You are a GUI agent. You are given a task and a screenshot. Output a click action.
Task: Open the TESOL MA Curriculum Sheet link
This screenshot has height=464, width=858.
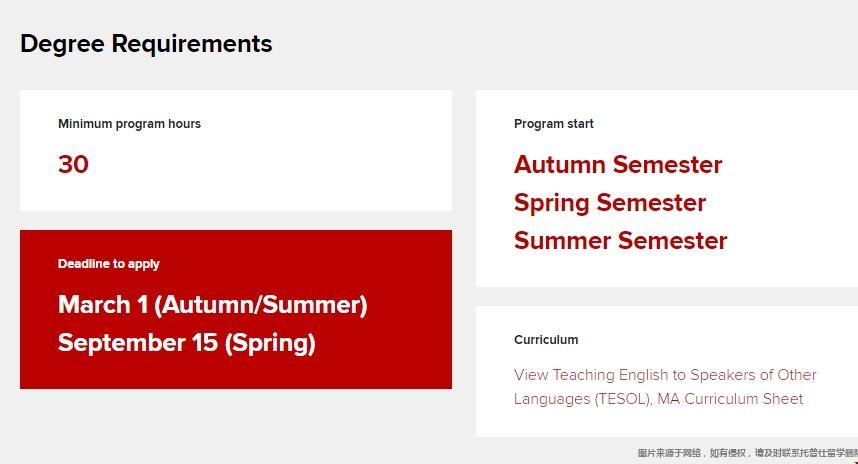[x=665, y=387]
